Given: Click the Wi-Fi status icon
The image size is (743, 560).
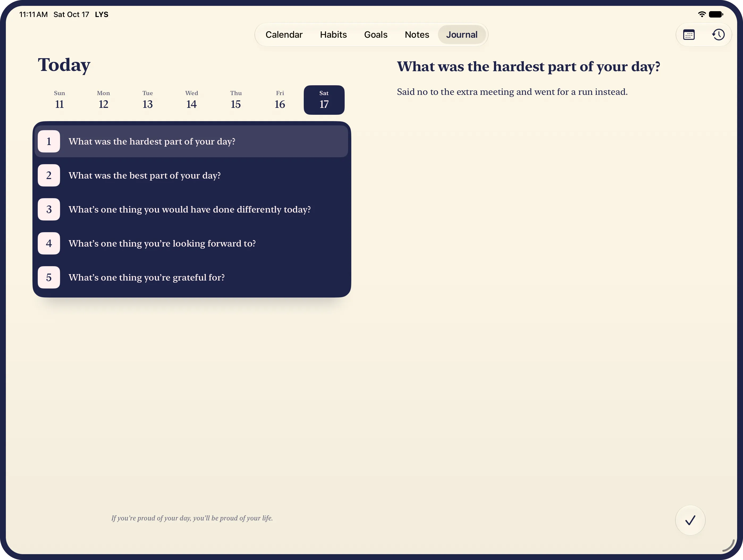Looking at the screenshot, I should (702, 14).
